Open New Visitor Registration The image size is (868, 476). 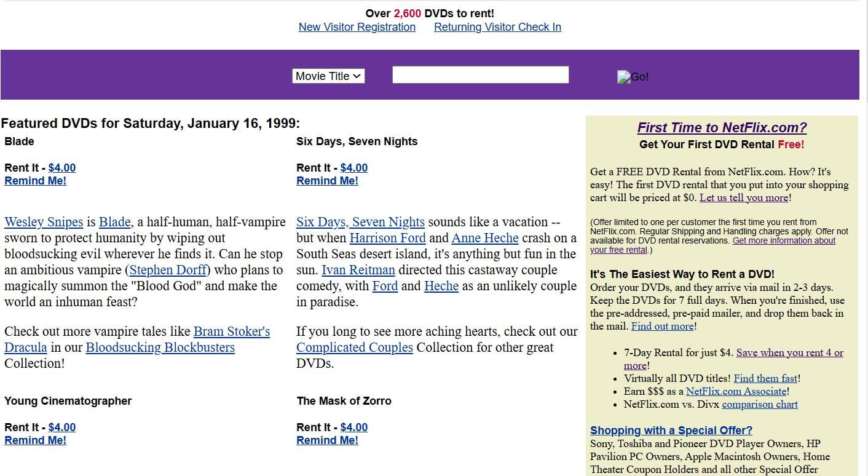(x=357, y=27)
